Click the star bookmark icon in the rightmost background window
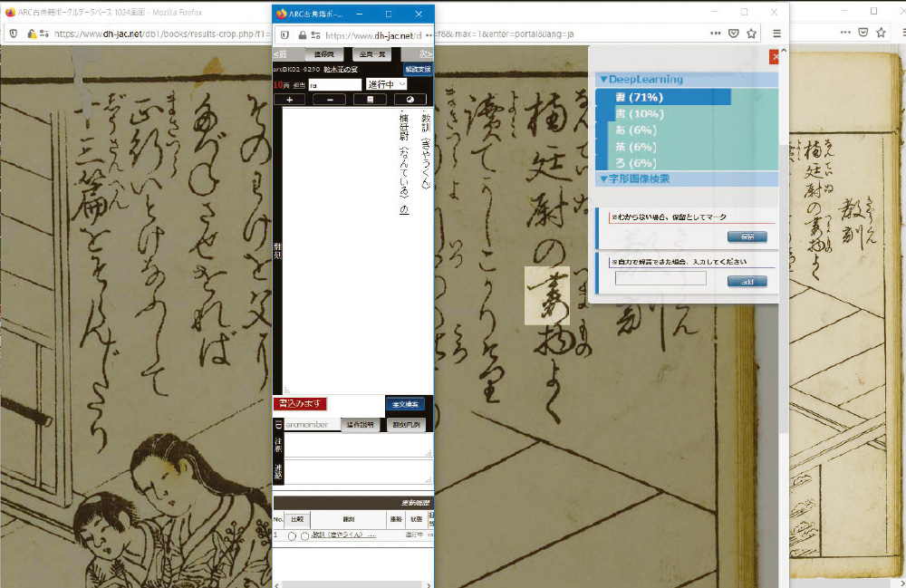The height and width of the screenshot is (588, 906). [881, 33]
